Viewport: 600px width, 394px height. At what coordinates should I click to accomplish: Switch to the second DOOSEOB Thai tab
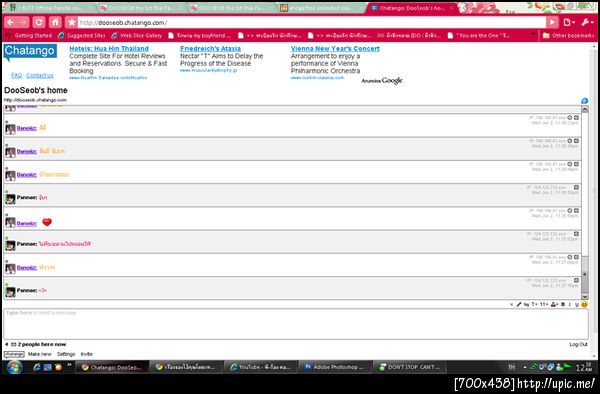(232, 8)
